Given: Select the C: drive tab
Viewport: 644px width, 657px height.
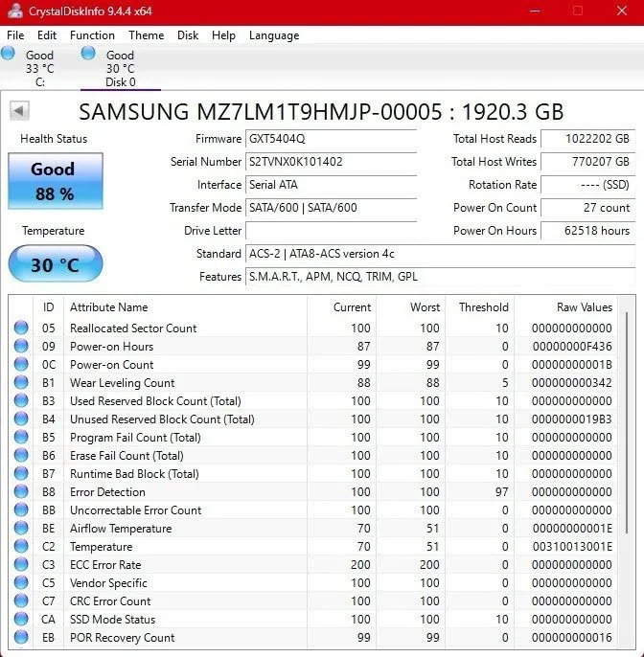Looking at the screenshot, I should [40, 68].
